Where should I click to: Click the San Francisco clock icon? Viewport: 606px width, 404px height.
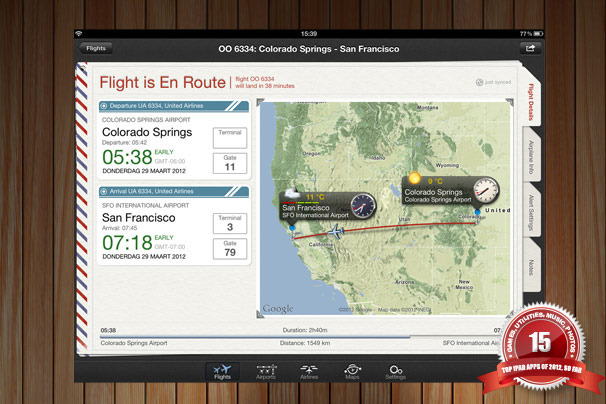pos(363,206)
